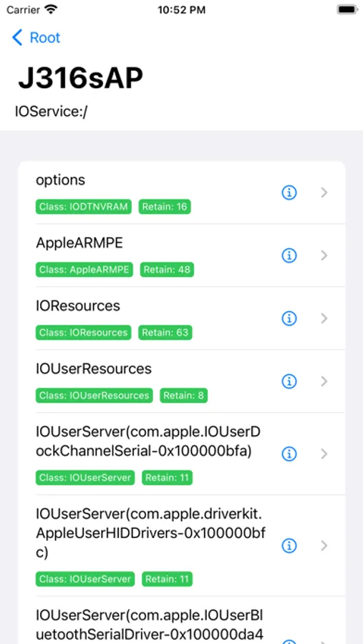This screenshot has height=644, width=363.
Task: Show info for IOUserDockChannelSerial server
Action: [x=289, y=454]
